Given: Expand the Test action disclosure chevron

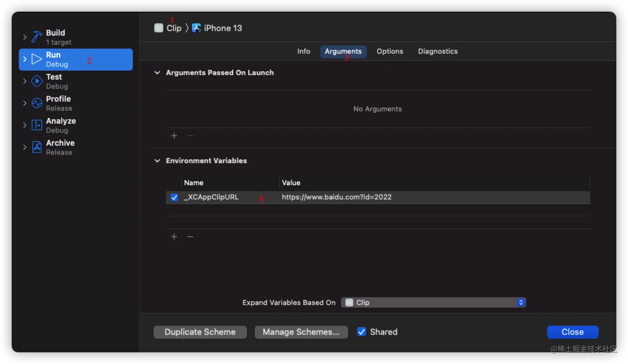Looking at the screenshot, I should [x=25, y=81].
